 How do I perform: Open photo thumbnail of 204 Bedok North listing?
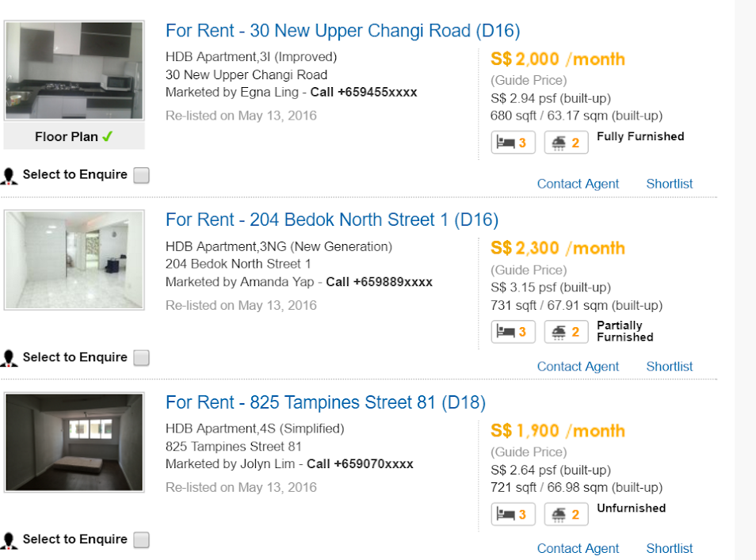(x=74, y=260)
